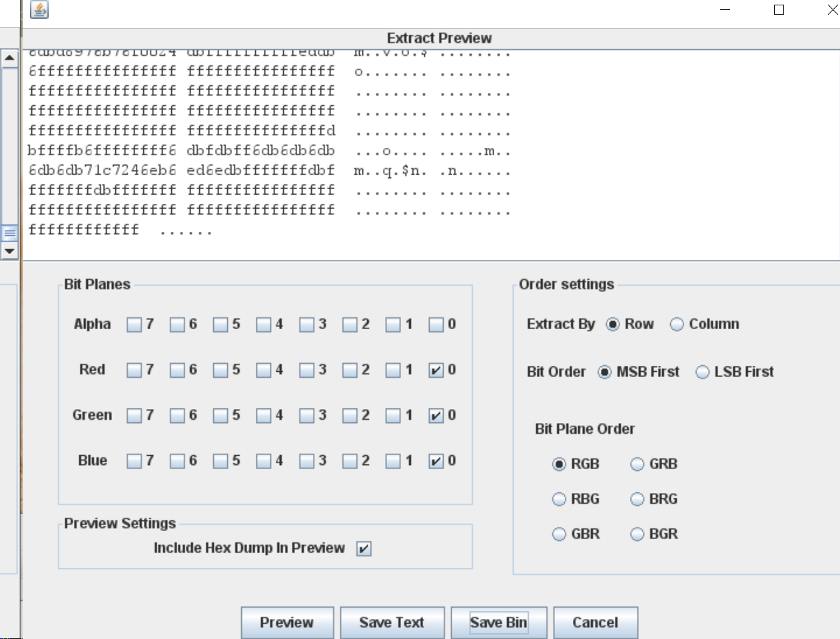This screenshot has height=639, width=840.
Task: Select GBR bit plane order
Action: (x=560, y=534)
